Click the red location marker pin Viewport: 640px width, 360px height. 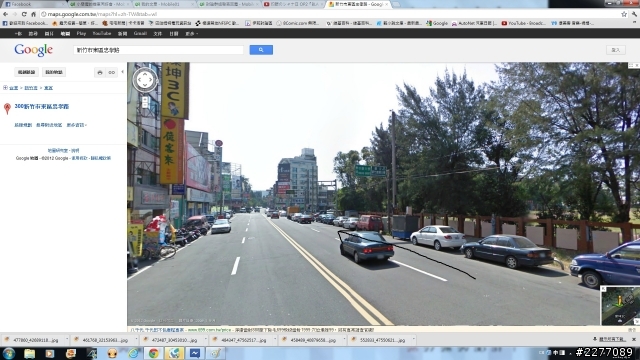7,108
